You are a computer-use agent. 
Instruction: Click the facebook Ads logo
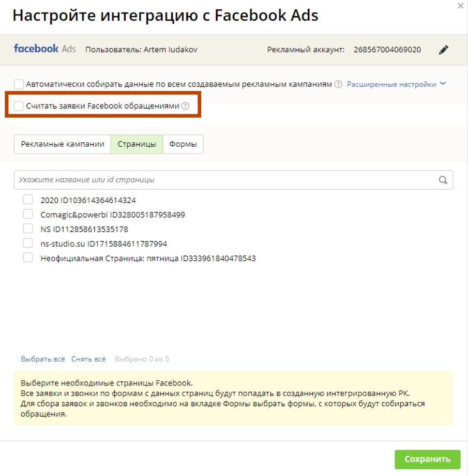point(45,49)
